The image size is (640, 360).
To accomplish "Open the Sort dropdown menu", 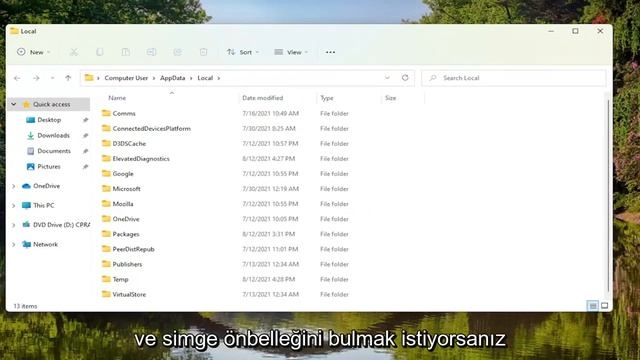I will coord(243,52).
